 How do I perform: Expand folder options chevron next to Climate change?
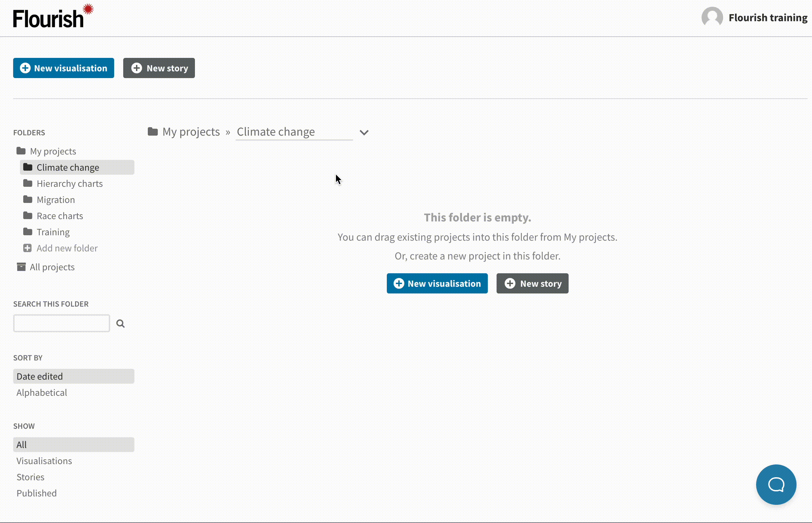tap(364, 133)
